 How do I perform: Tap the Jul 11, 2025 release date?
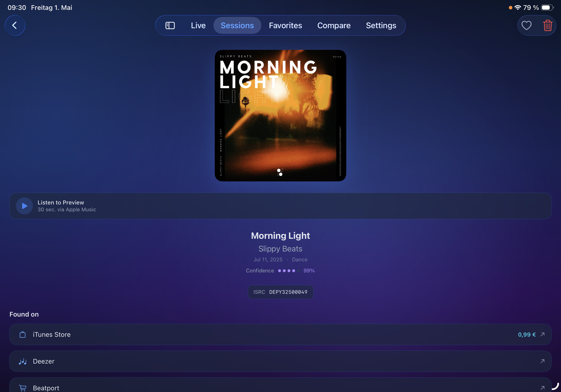pyautogui.click(x=268, y=259)
